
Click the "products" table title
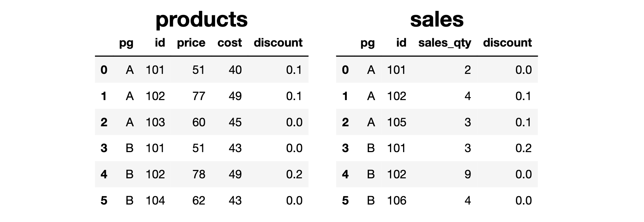(x=201, y=20)
